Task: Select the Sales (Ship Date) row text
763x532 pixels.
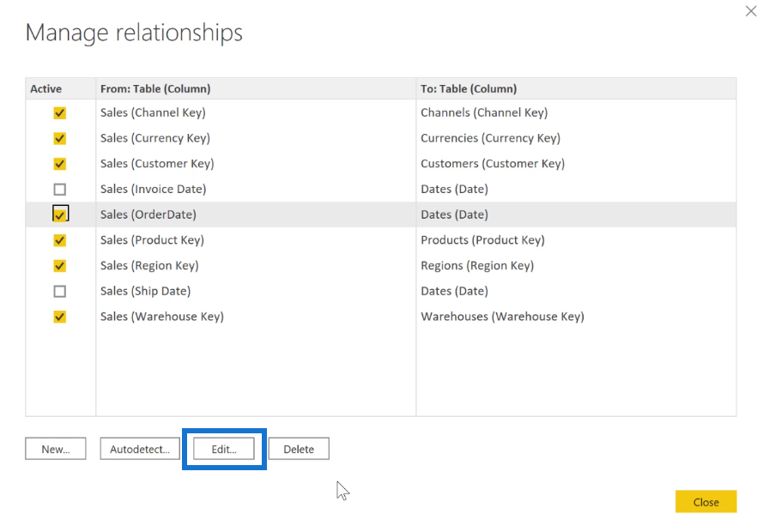Action: [146, 291]
